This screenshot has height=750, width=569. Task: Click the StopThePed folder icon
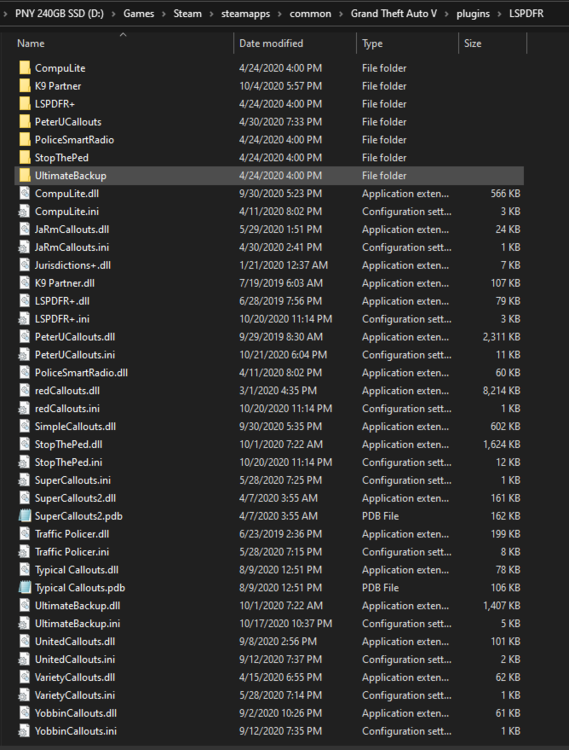25,158
